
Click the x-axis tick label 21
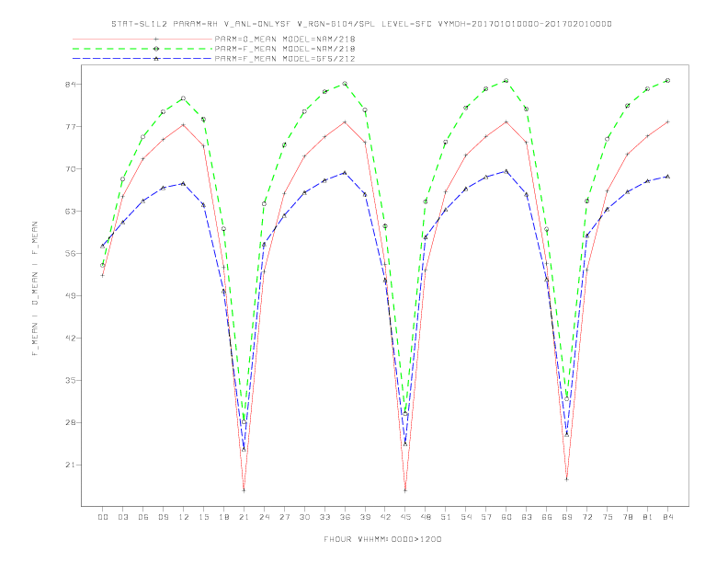pos(245,517)
